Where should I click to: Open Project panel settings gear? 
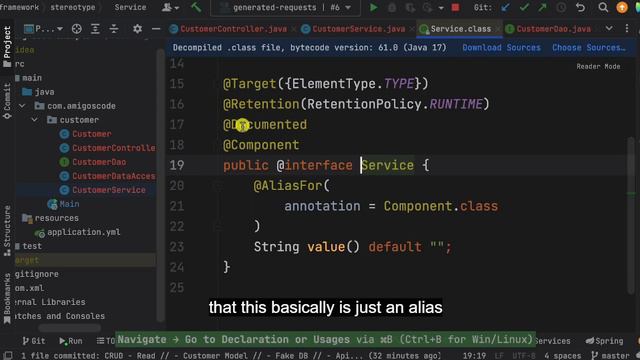coord(138,29)
